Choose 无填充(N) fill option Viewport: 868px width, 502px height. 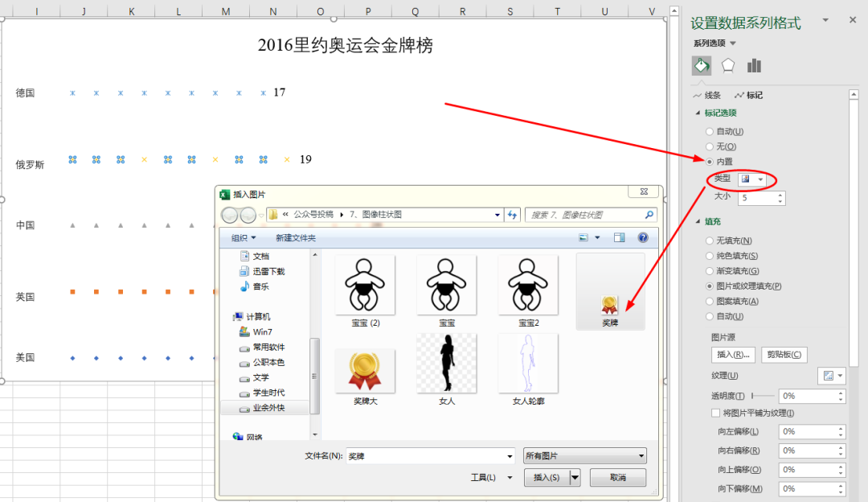pyautogui.click(x=709, y=241)
